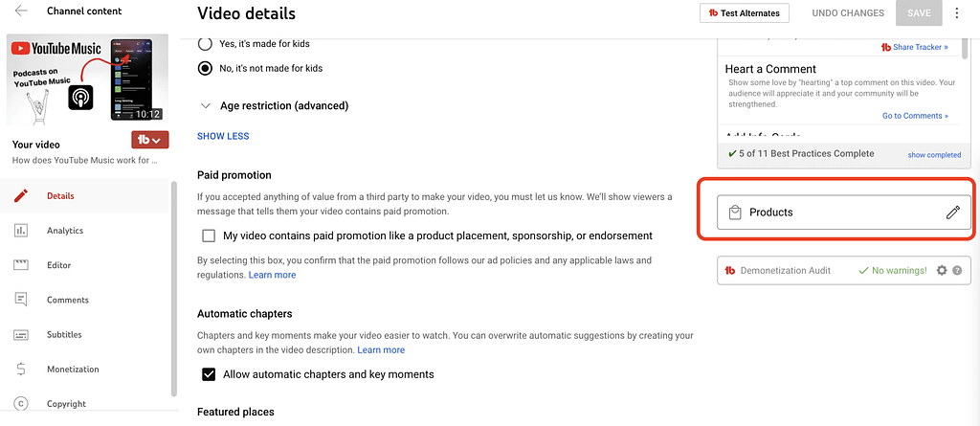980x426 pixels.
Task: Click the Products pencil edit icon
Action: tap(952, 213)
